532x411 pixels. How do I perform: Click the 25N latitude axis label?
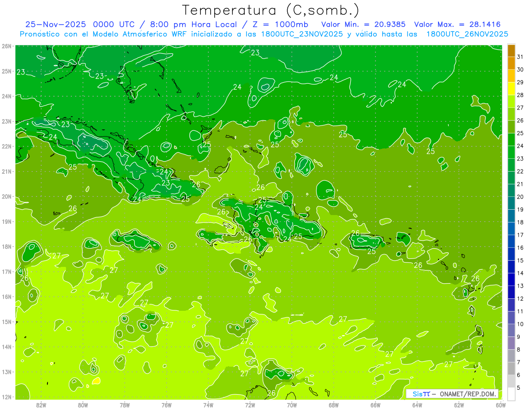click(7, 71)
